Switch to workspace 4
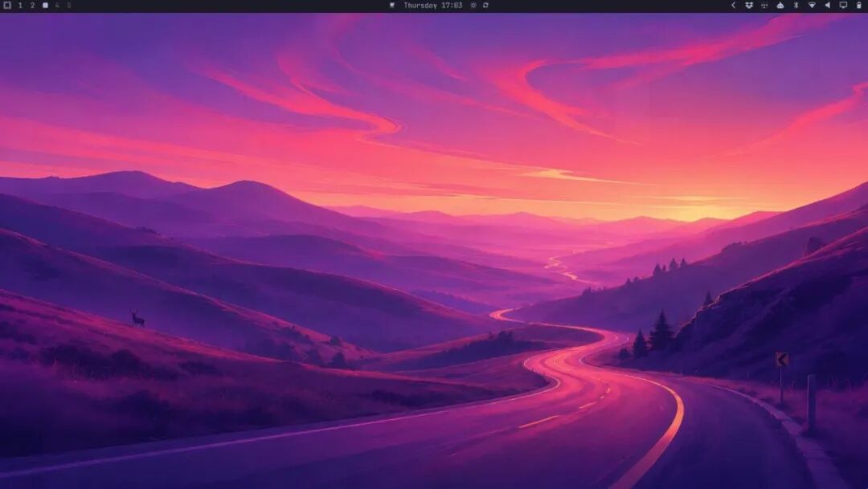868x489 pixels. (x=57, y=6)
